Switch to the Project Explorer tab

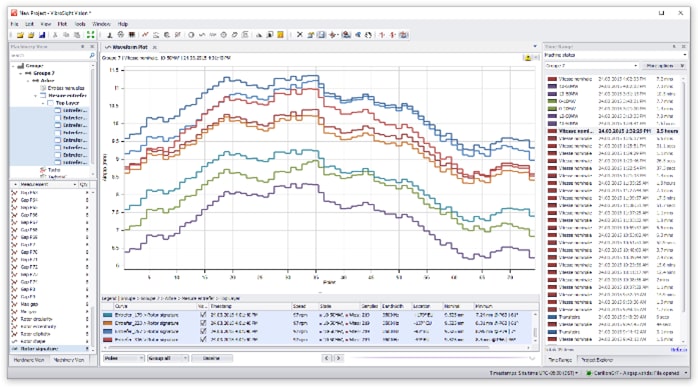tap(597, 360)
